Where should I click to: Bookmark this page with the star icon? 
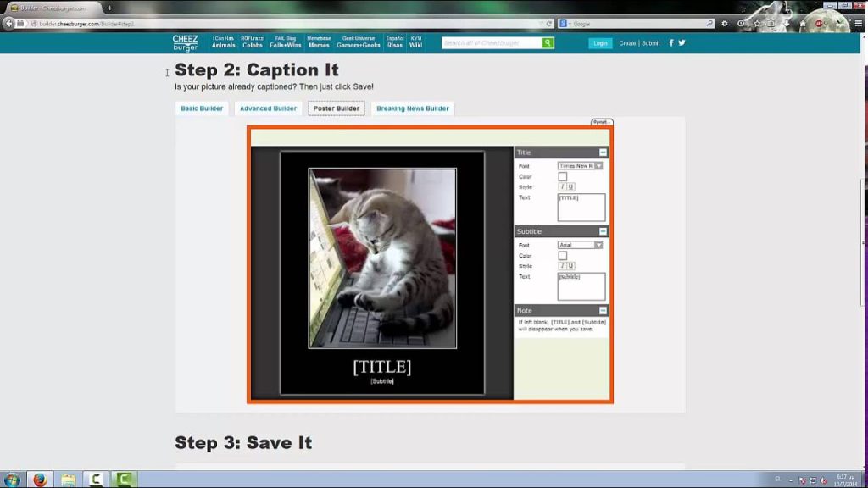point(757,24)
